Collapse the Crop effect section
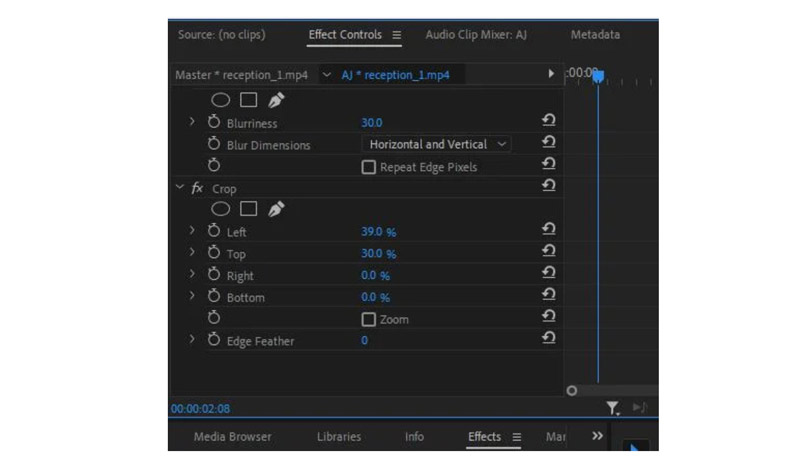This screenshot has width=800, height=462. pos(180,187)
